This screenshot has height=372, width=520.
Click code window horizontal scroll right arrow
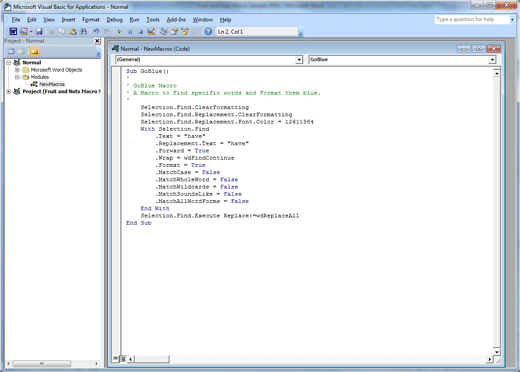pos(489,359)
